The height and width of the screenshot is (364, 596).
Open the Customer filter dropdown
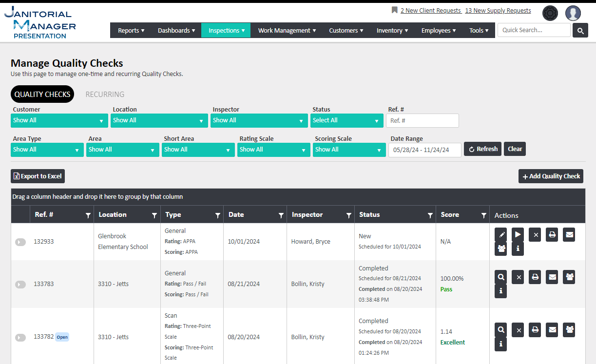click(x=59, y=120)
